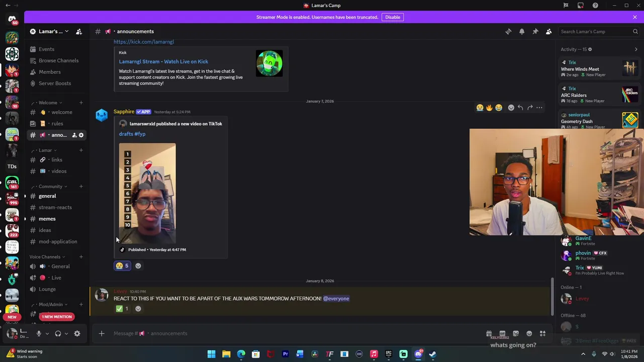Click the plus attach button in message bar
644x362 pixels.
[102, 333]
